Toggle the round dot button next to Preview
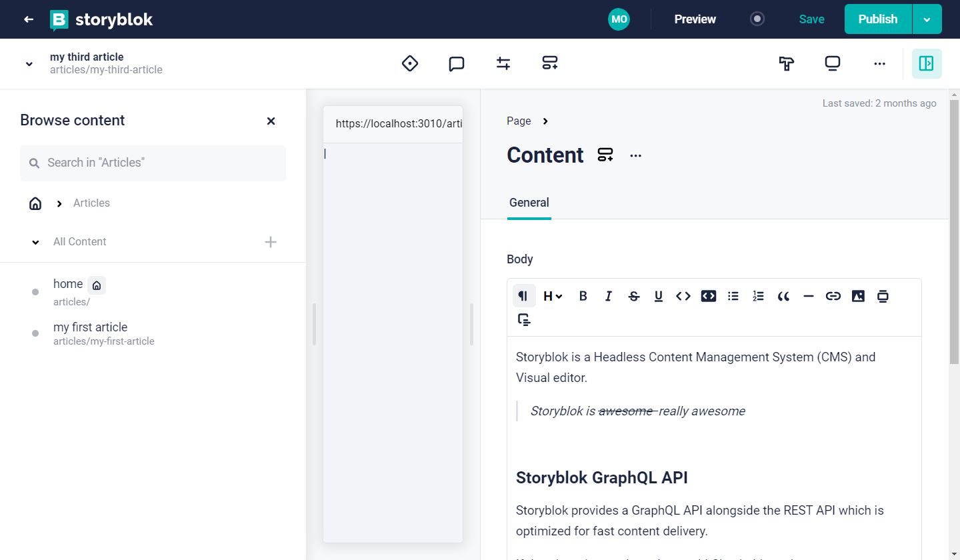960x560 pixels. click(x=757, y=19)
